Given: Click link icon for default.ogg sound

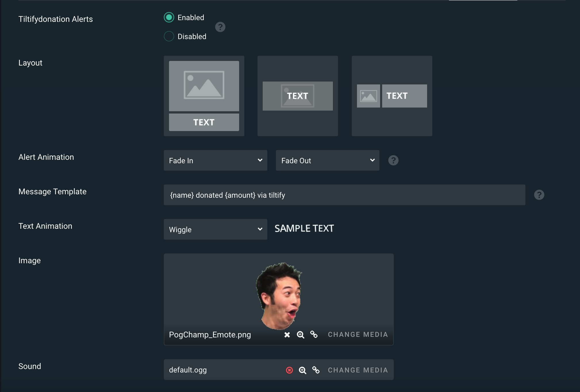Looking at the screenshot, I should point(316,370).
